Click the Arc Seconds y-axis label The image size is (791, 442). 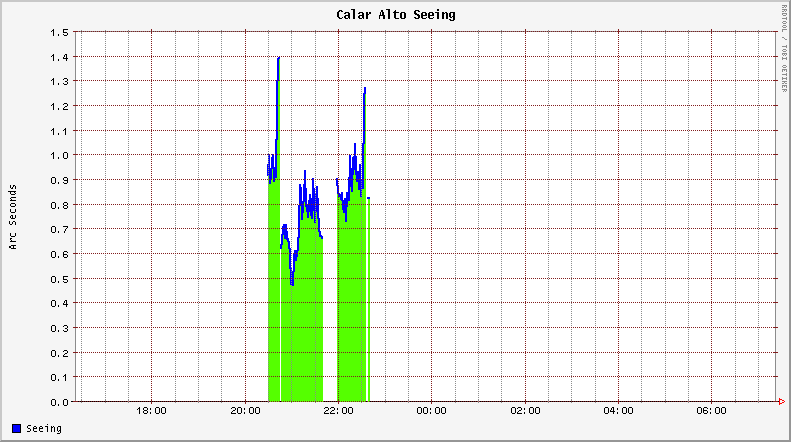tap(13, 217)
